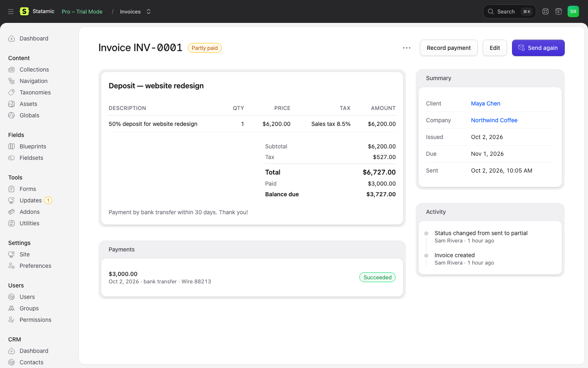
Task: Open the three-dot invoice actions menu
Action: (x=407, y=48)
